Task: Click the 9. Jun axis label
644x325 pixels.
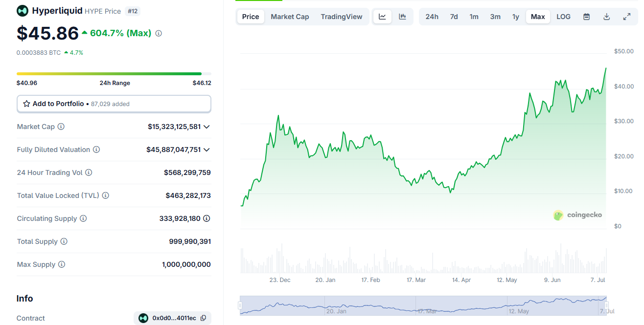Action: (x=552, y=280)
